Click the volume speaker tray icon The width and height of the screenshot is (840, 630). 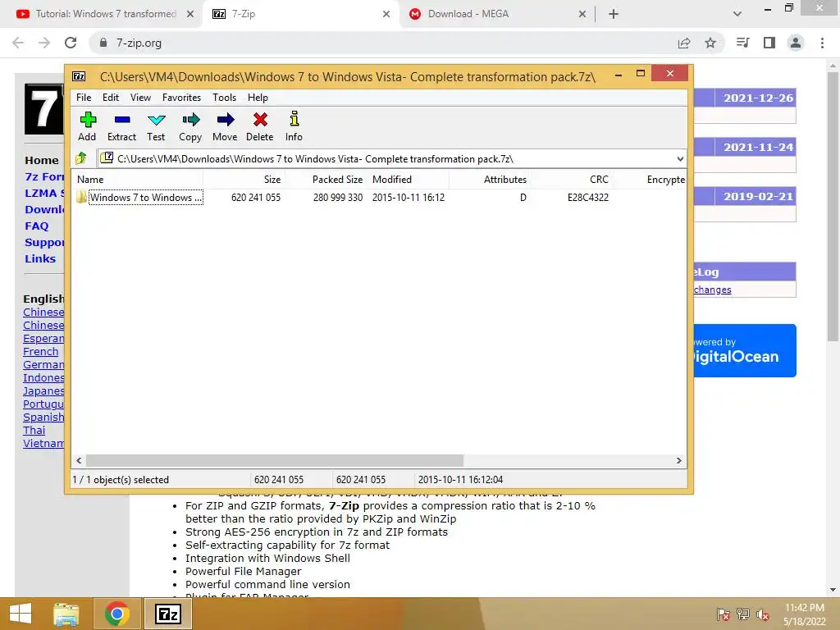pyautogui.click(x=763, y=614)
